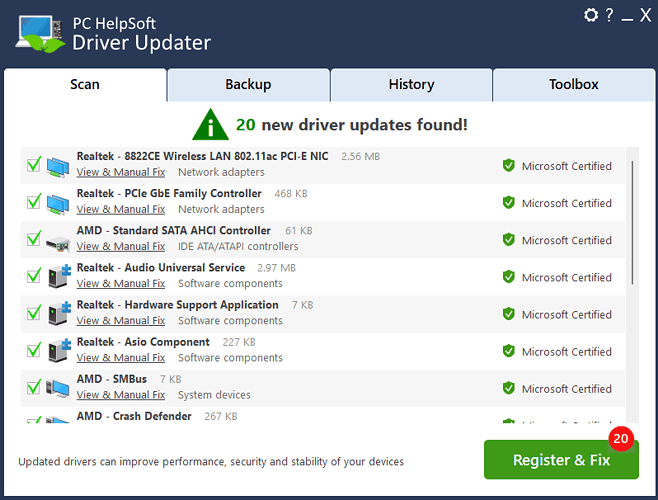Click the Register & Fix button
Image resolution: width=658 pixels, height=500 pixels.
coord(561,460)
